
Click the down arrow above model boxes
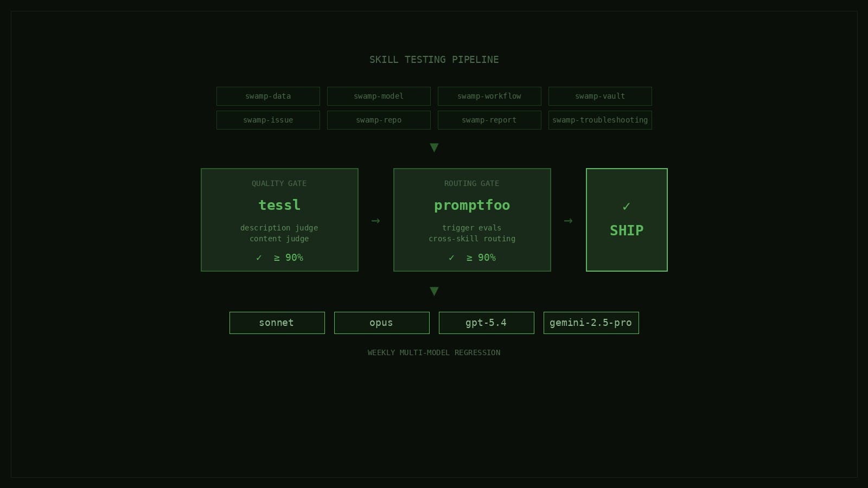pos(434,291)
